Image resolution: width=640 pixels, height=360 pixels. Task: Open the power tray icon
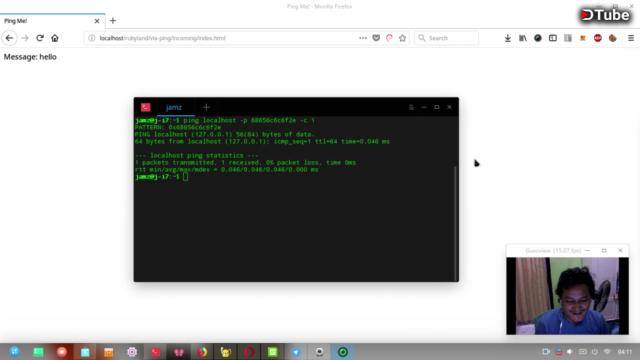595,351
